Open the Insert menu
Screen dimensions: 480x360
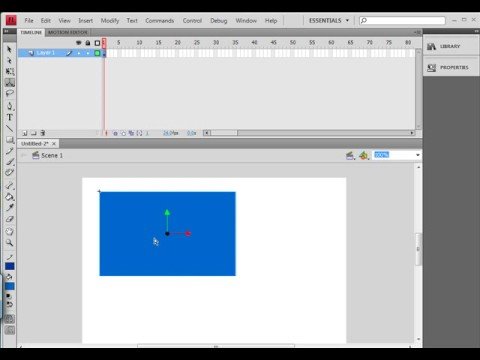pos(85,21)
